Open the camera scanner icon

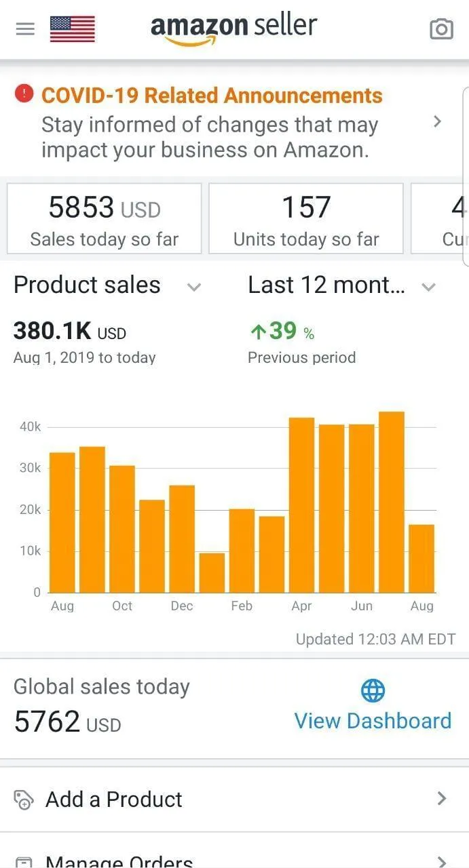[441, 29]
